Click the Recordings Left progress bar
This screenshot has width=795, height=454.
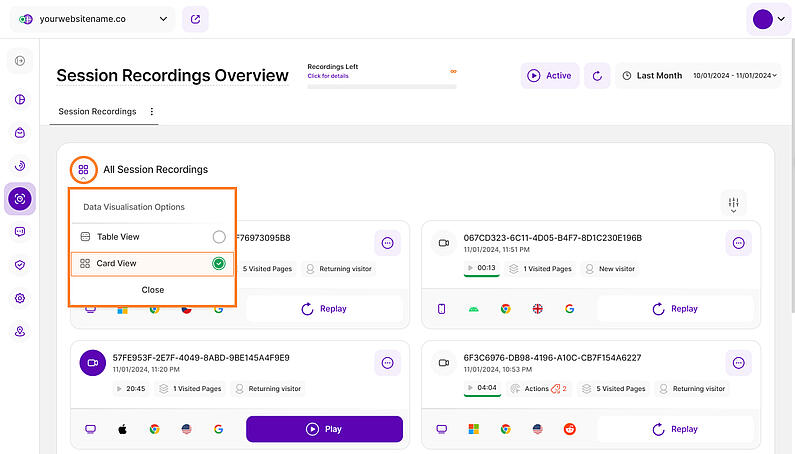tap(382, 87)
